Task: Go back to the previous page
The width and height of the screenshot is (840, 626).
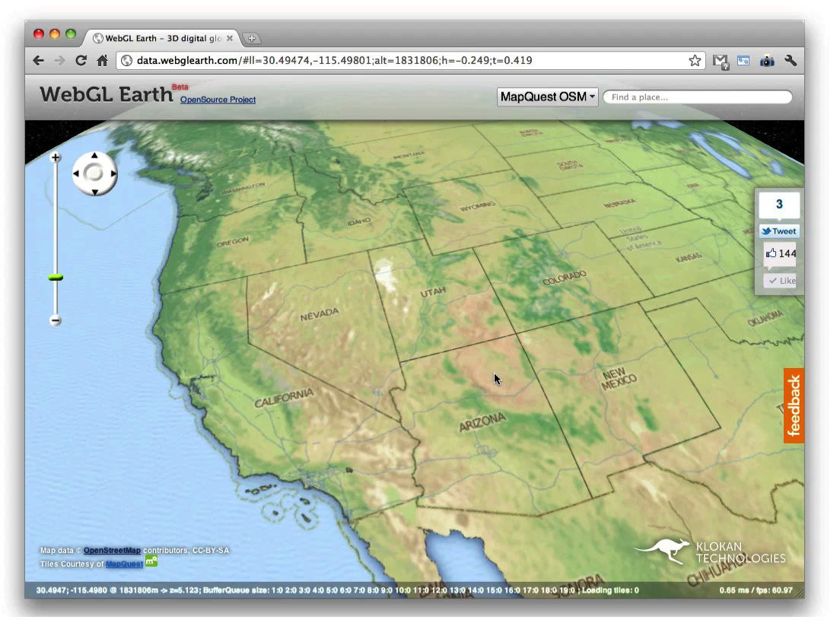Action: pyautogui.click(x=38, y=61)
